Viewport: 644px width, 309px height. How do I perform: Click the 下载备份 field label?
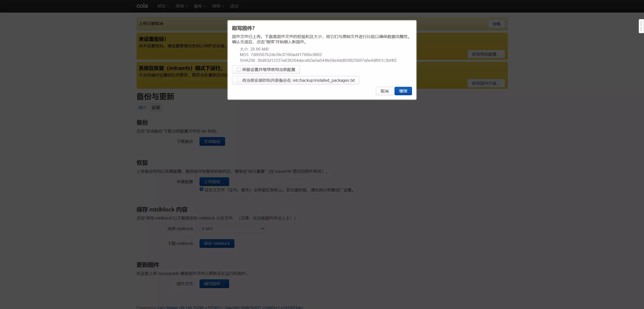tap(185, 141)
